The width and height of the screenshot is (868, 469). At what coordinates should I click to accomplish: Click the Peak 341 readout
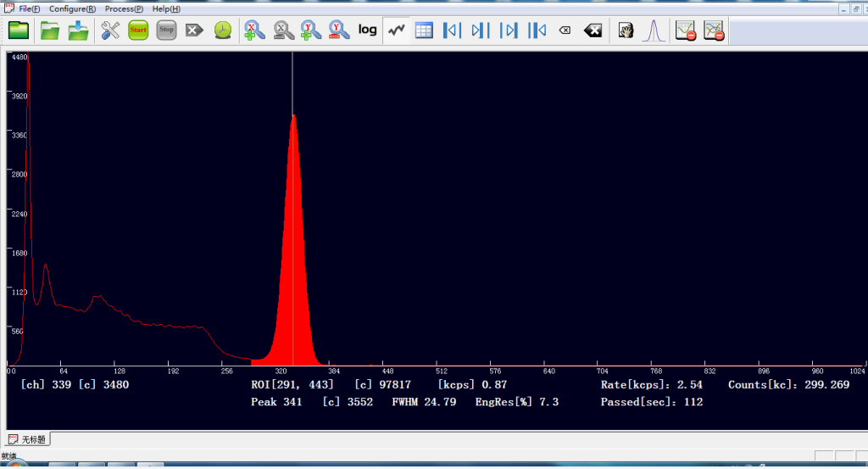pyautogui.click(x=276, y=402)
